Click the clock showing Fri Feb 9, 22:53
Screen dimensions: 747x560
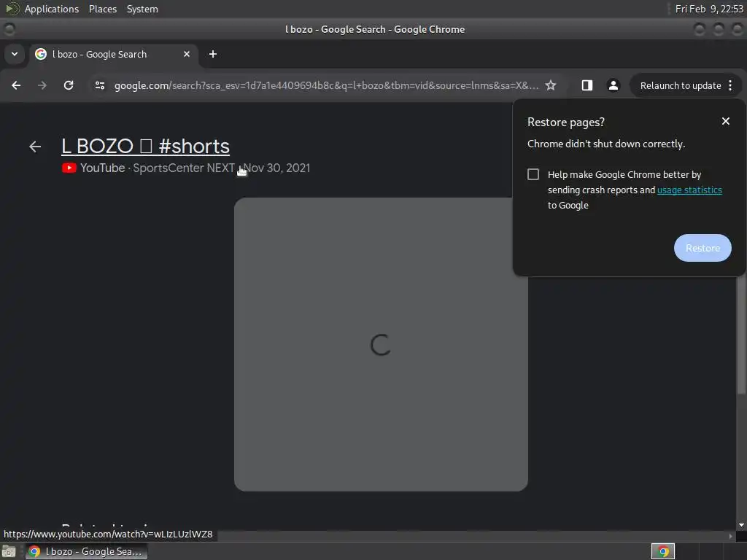(x=709, y=9)
